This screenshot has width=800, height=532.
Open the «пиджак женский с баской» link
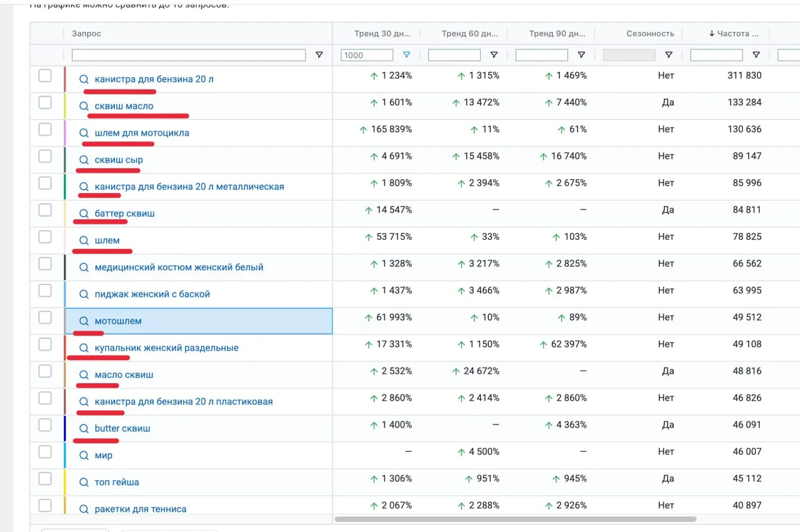pyautogui.click(x=152, y=294)
